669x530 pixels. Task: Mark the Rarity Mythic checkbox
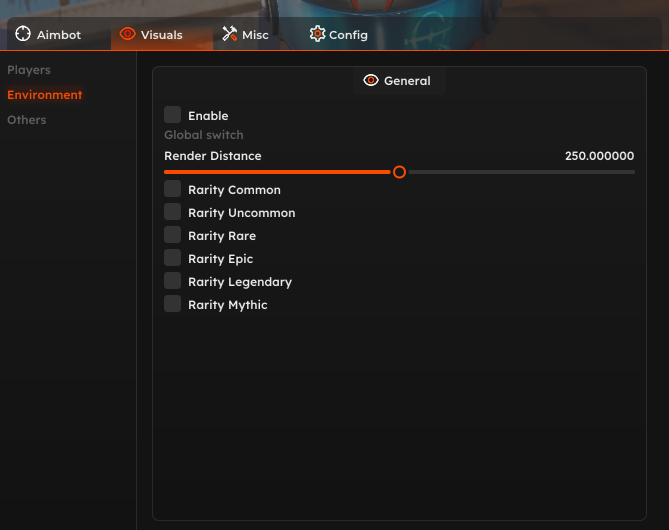(173, 304)
